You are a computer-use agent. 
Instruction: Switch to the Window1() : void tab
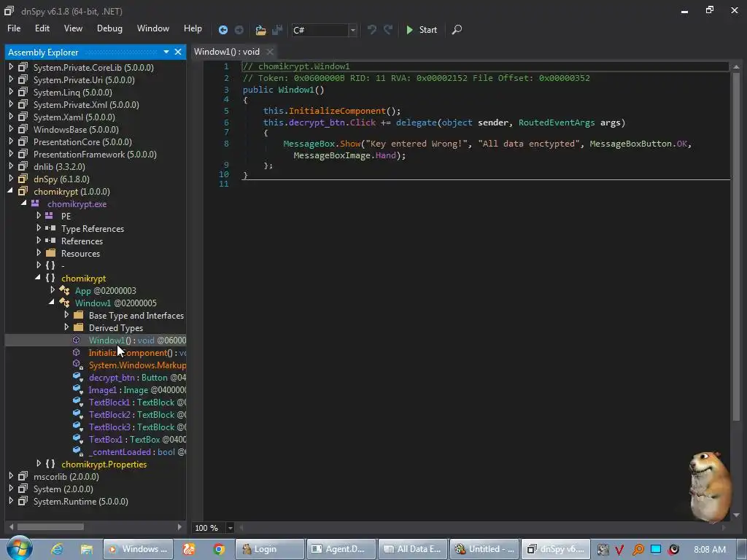point(227,52)
